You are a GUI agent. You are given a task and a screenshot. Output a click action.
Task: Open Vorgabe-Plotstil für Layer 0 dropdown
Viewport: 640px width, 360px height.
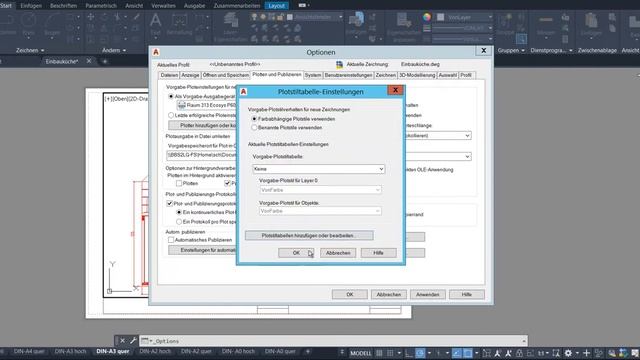(320, 190)
